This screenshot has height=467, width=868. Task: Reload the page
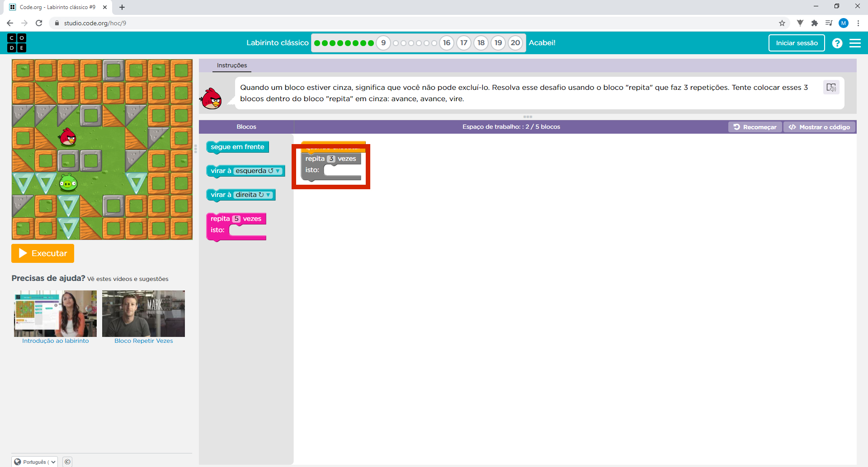[39, 23]
